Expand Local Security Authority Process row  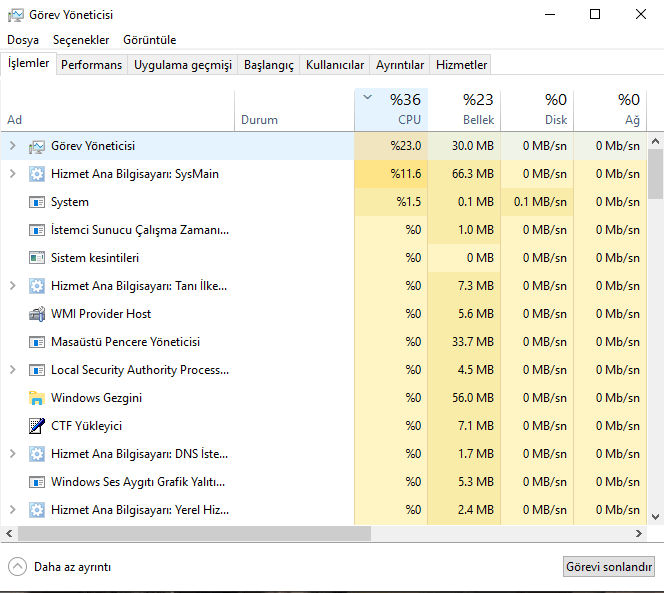click(13, 369)
